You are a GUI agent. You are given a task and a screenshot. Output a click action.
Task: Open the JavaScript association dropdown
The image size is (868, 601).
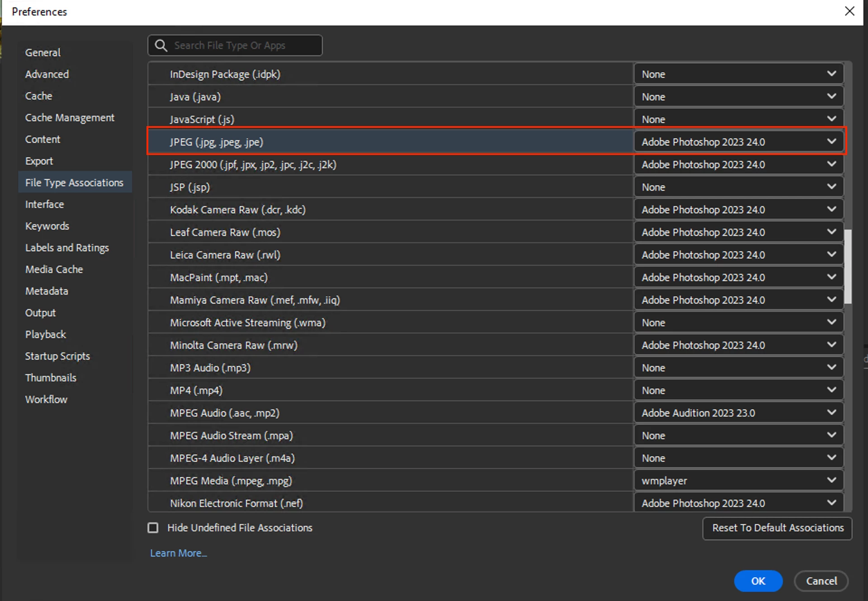point(739,119)
